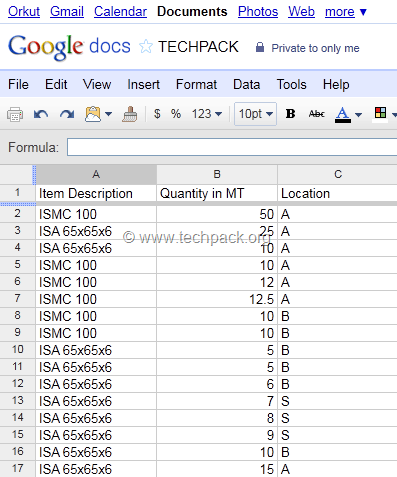Select column A header
Image resolution: width=397 pixels, height=477 pixels.
[96, 174]
